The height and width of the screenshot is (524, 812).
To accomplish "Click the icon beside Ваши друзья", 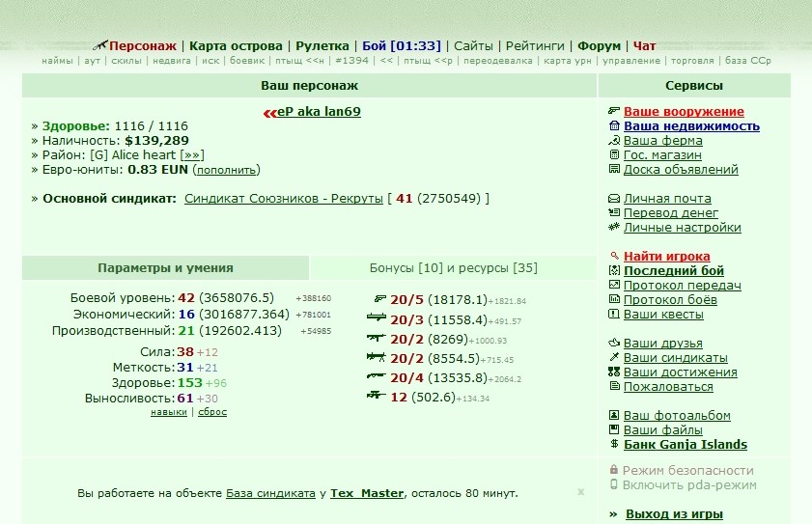I will click(x=614, y=343).
